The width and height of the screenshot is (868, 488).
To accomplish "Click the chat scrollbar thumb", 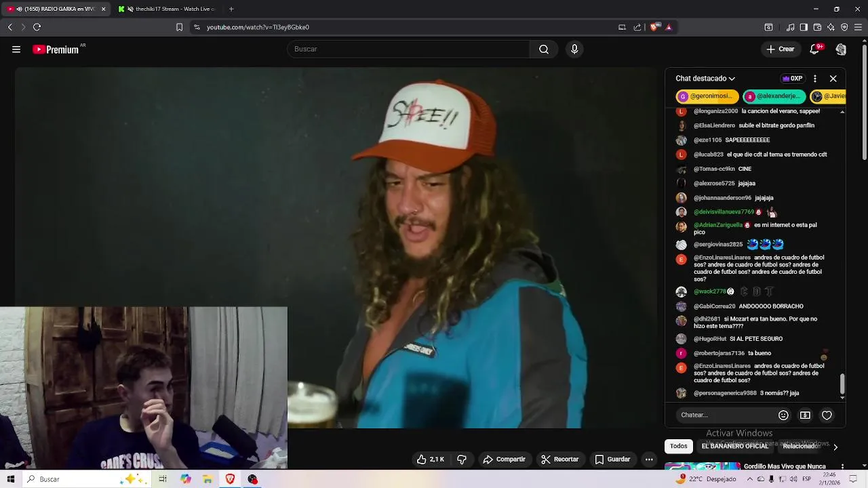I will point(842,384).
